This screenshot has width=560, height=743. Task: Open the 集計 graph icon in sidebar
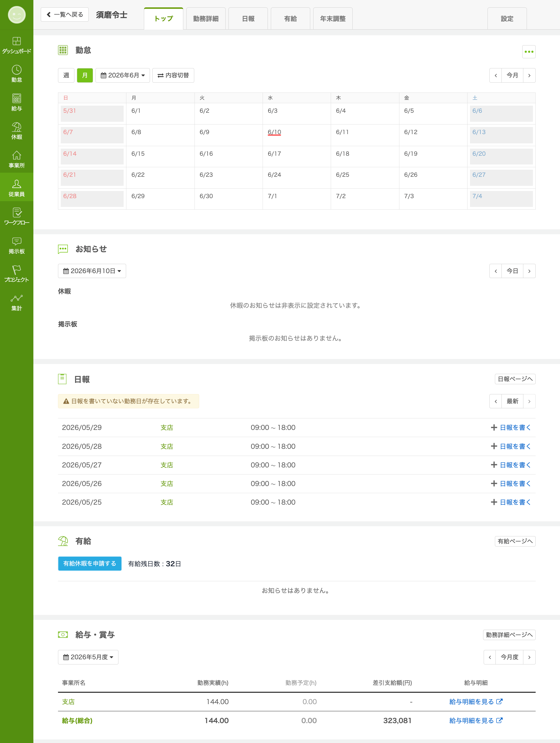[16, 302]
